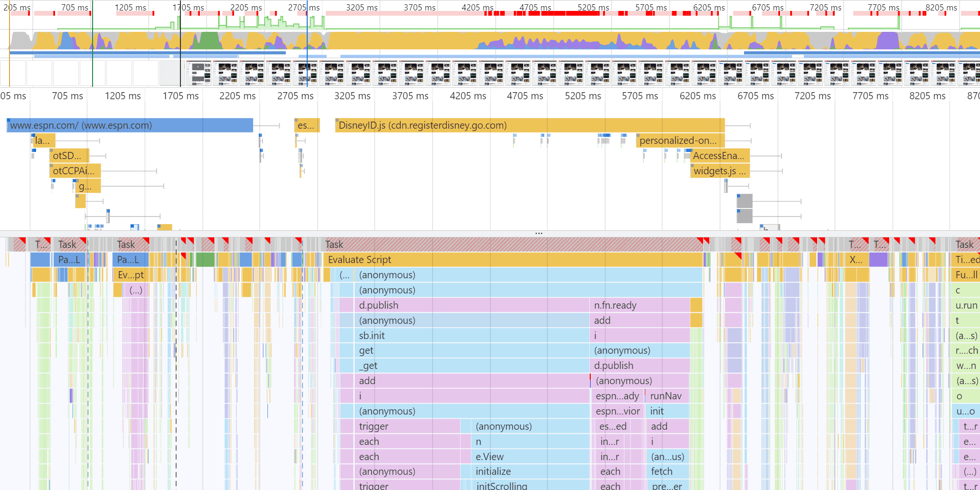Select the e.View function bar
This screenshot has height=490, width=980.
tap(530, 457)
